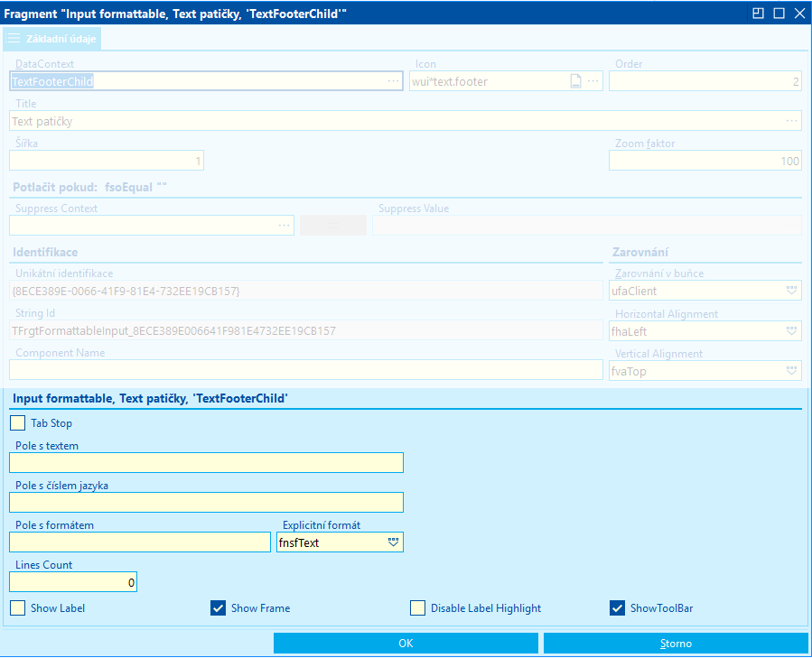Open the Horizontal Alignment fhaLeft dropdown

pos(791,331)
